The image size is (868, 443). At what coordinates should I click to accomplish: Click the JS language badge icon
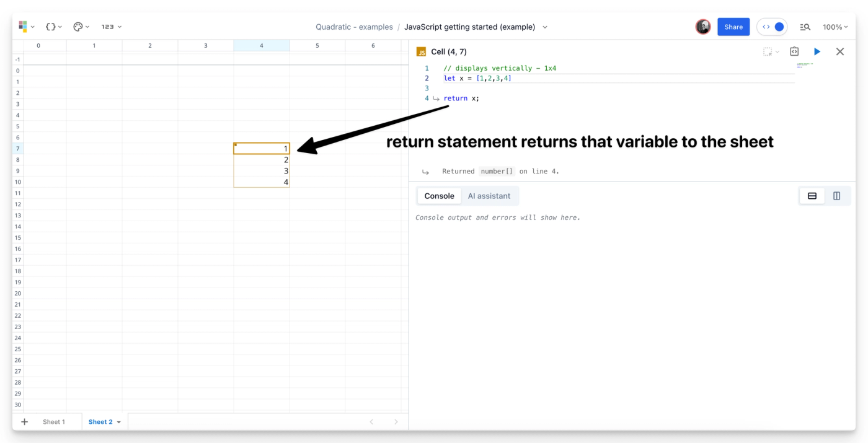(422, 52)
